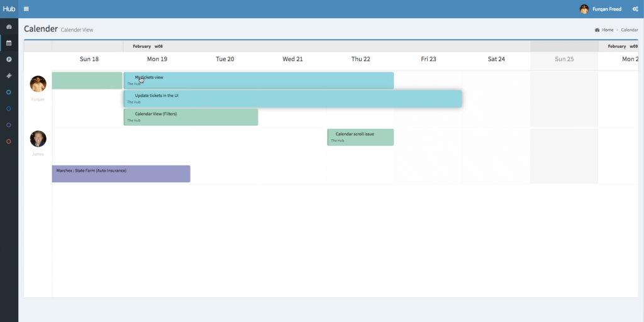The height and width of the screenshot is (322, 644).
Task: Click the Hub logo
Action: coord(9,9)
